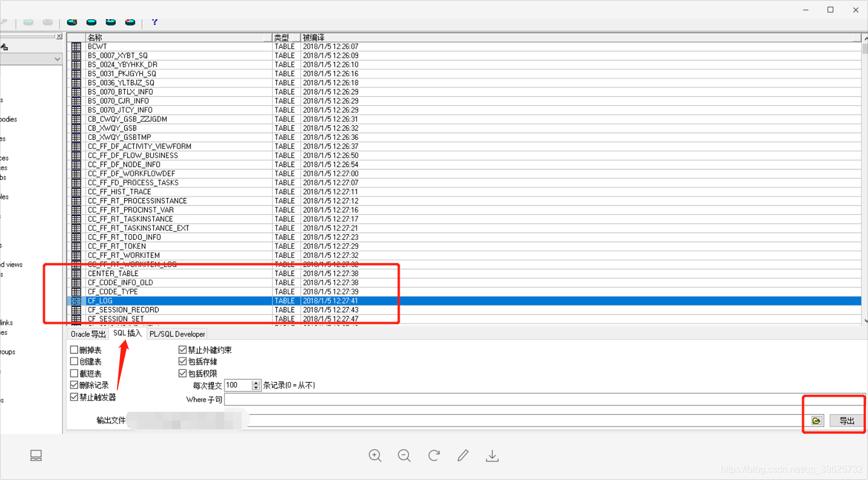Click the download viewer icon
The width and height of the screenshot is (868, 480).
click(x=492, y=456)
